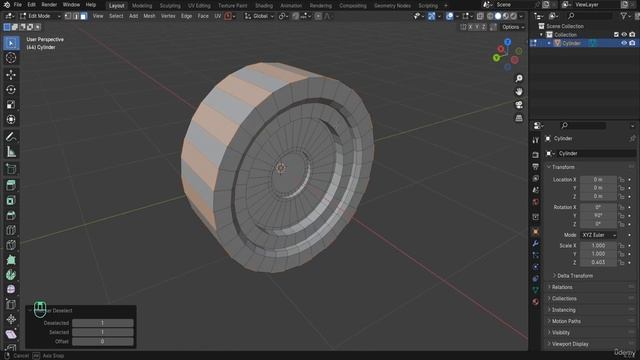640x360 pixels.
Task: Select the Add Cube tool
Action: pos(11,169)
